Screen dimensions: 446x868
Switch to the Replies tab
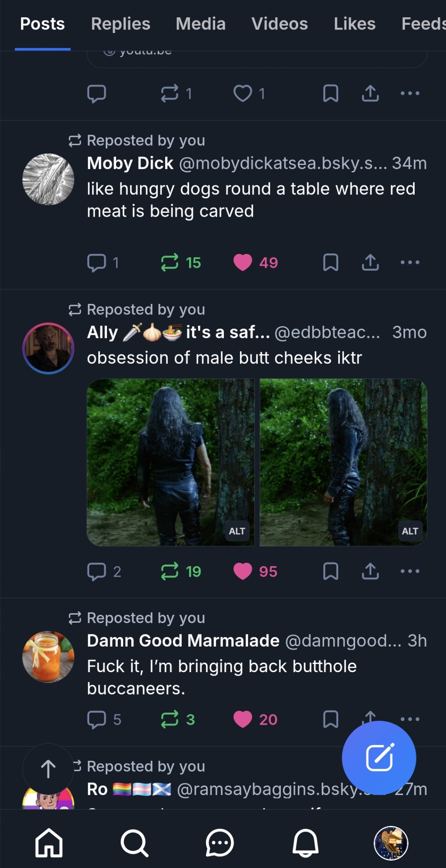(120, 24)
